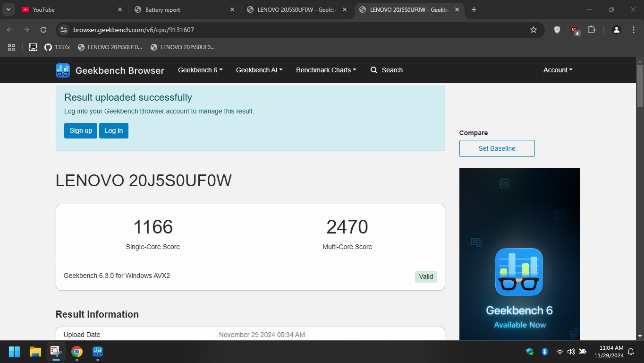Expand the Account dropdown menu
This screenshot has width=644, height=363.
558,70
